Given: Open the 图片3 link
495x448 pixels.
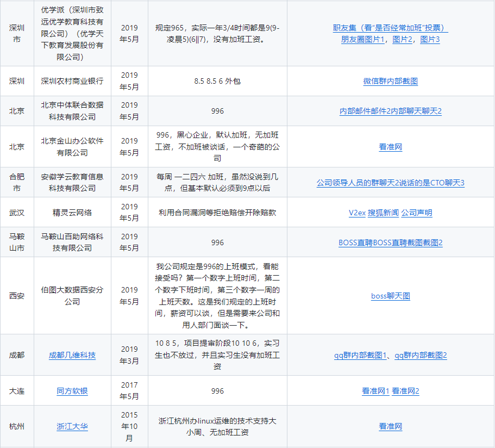Looking at the screenshot, I should (430, 40).
